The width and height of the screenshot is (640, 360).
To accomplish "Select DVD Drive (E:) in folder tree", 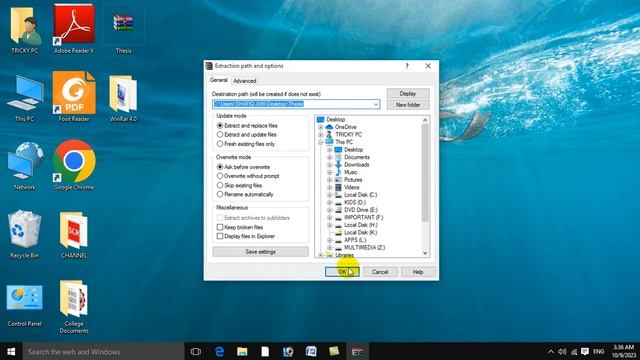I will tap(361, 210).
